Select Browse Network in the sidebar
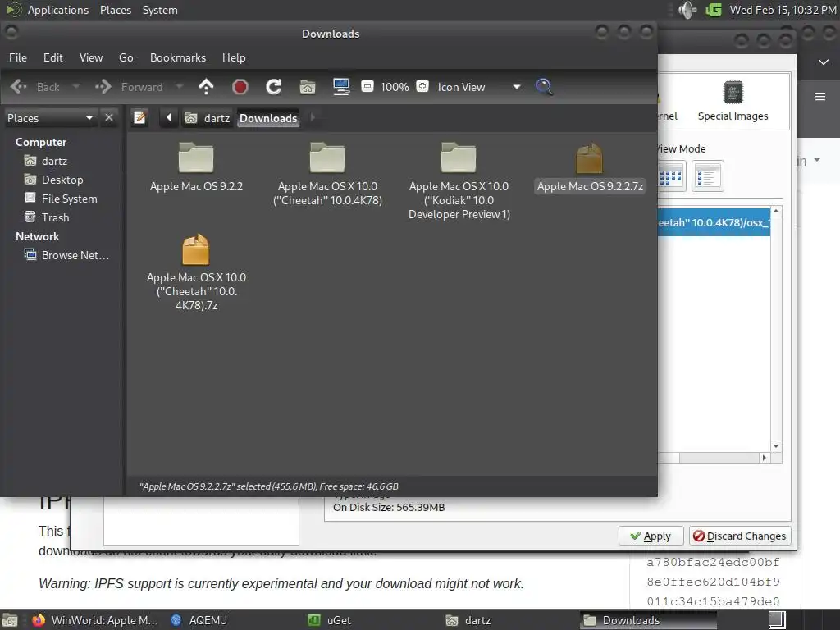This screenshot has height=630, width=840. point(67,255)
